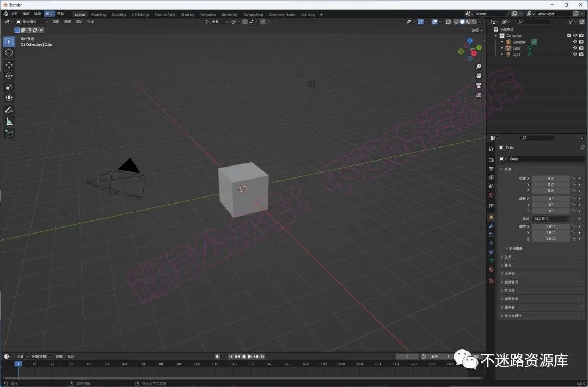The height and width of the screenshot is (387, 588).
Task: Open the World properties tab
Action: point(491,195)
